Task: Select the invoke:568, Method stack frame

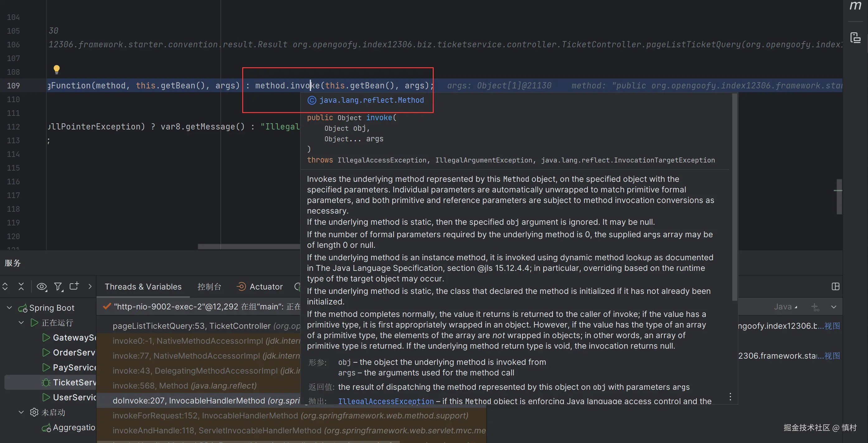Action: pyautogui.click(x=184, y=386)
